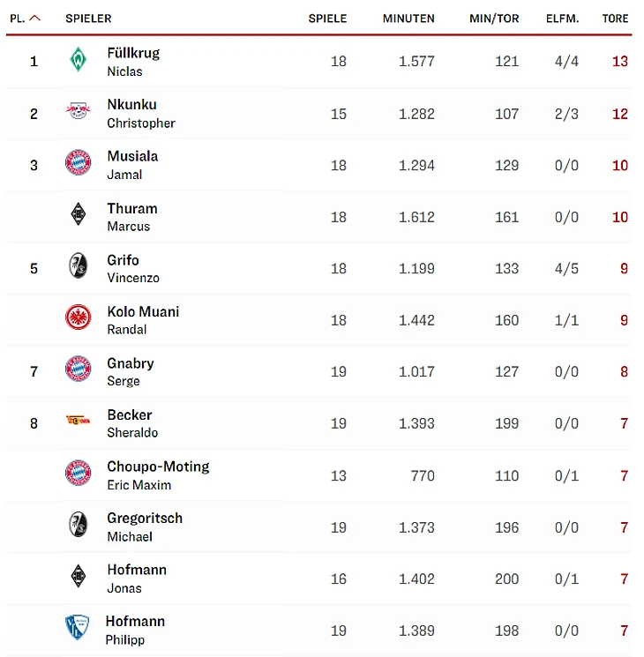The height and width of the screenshot is (657, 644).
Task: Click Jonas Hofmann's goal count 7
Action: click(x=624, y=579)
